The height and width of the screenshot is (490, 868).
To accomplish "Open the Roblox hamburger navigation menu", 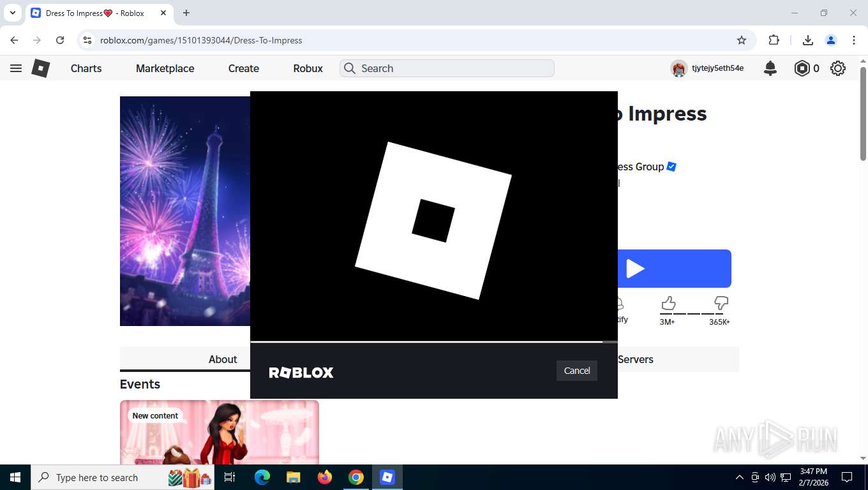I will [x=16, y=68].
